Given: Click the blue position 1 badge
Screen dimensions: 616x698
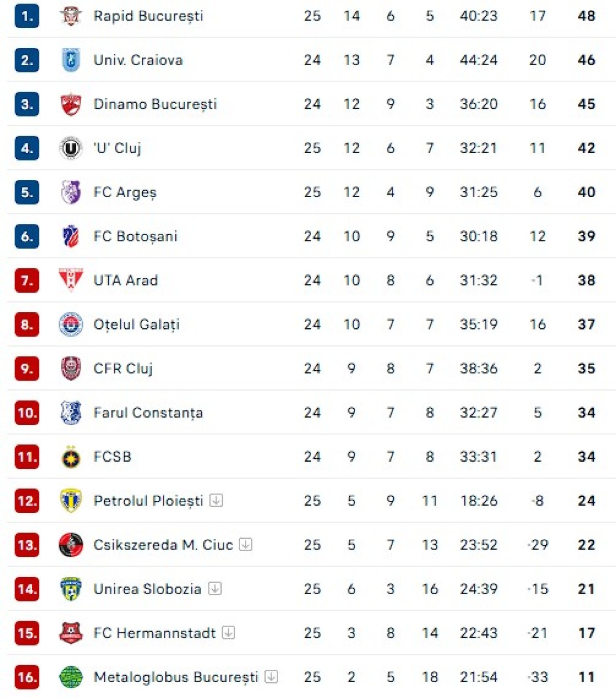Looking at the screenshot, I should click(27, 16).
